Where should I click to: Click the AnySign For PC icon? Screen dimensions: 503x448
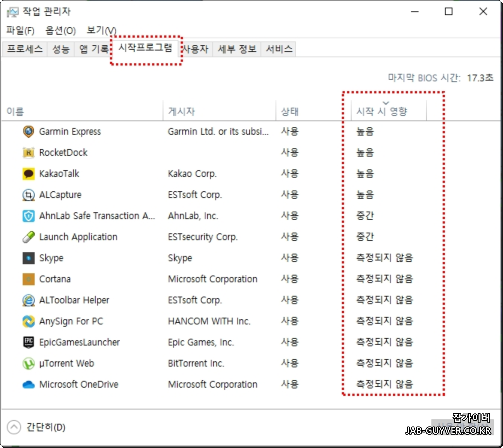(x=29, y=321)
